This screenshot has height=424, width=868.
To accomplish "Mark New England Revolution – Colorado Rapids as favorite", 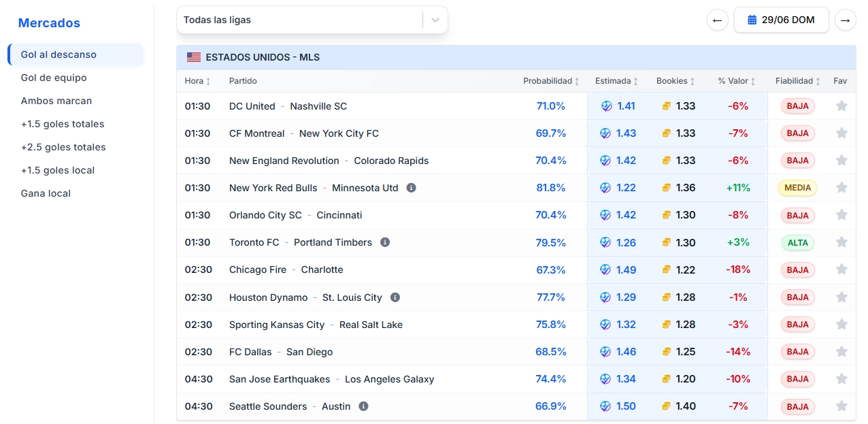I will pos(841,161).
